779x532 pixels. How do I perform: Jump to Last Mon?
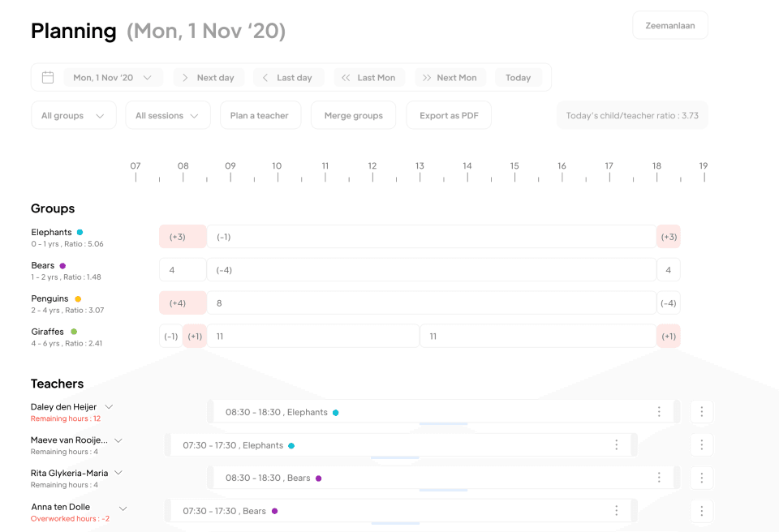369,78
